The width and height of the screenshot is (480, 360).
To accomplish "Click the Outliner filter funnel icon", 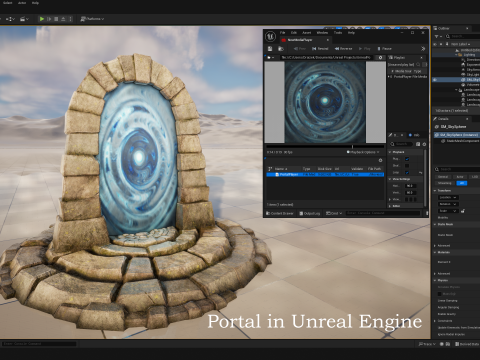I will pos(436,36).
